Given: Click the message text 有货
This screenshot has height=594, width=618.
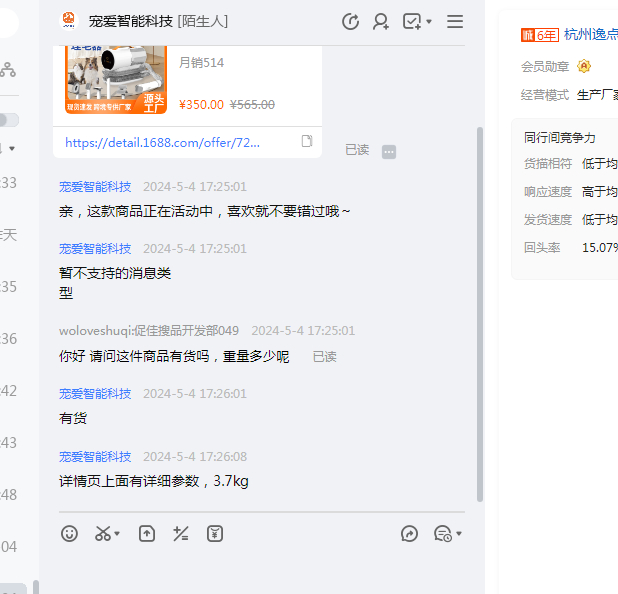Looking at the screenshot, I should 73,418.
